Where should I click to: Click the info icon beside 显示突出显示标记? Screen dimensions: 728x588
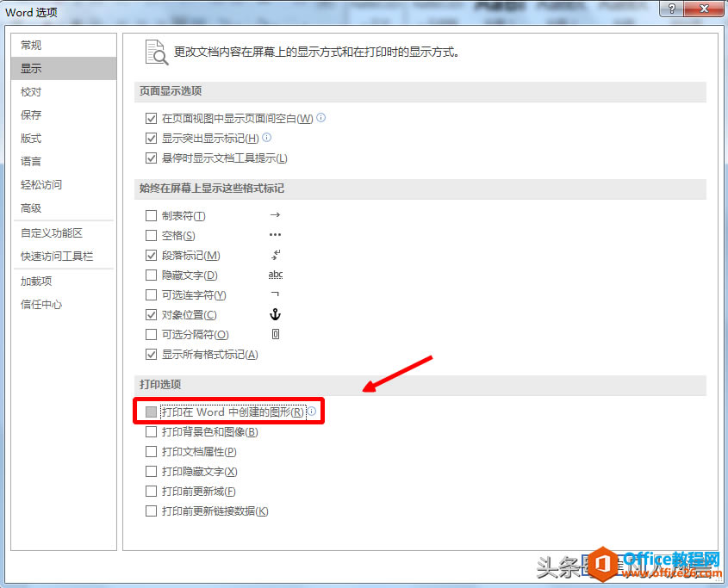(266, 138)
